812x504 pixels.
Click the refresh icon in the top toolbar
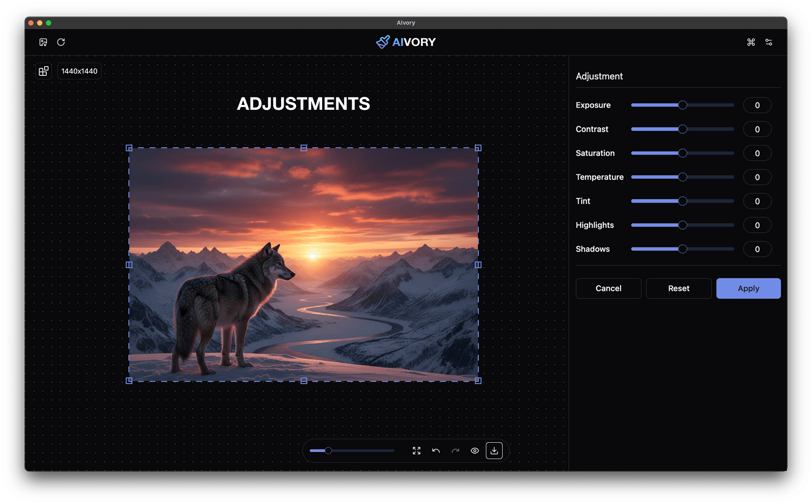61,42
